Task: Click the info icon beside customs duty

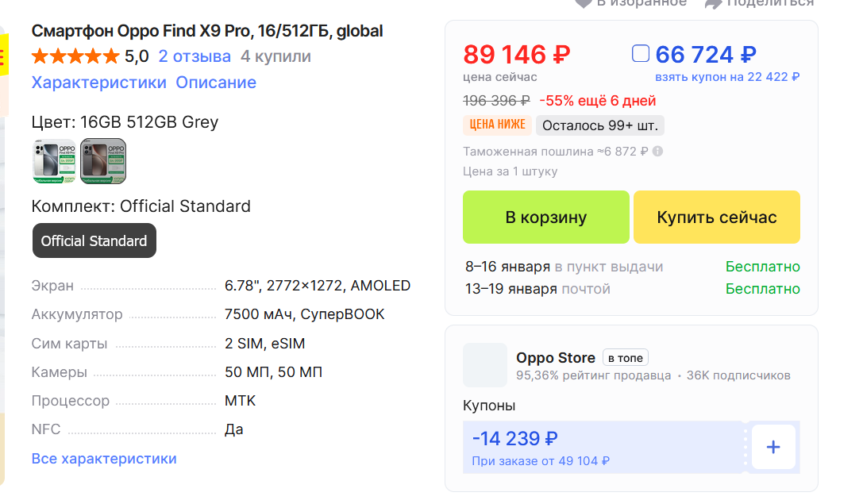Action: point(657,152)
